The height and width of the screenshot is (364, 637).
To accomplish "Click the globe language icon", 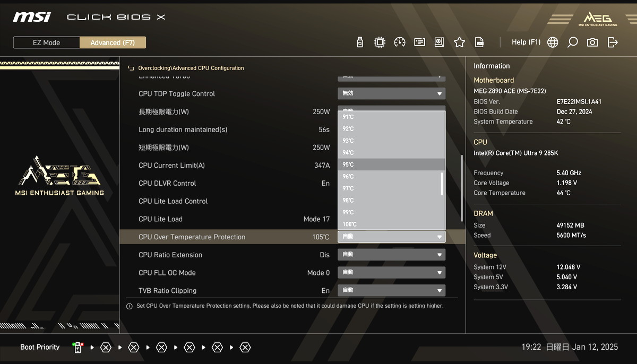I will [553, 42].
